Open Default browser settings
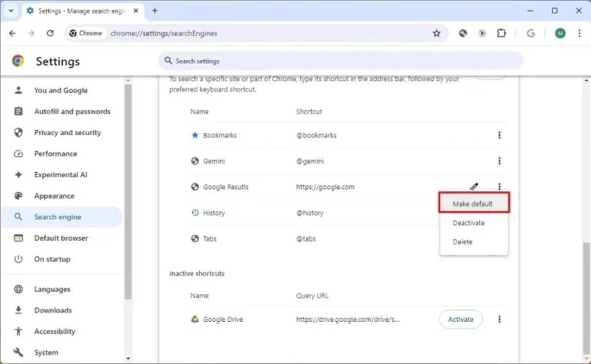The width and height of the screenshot is (591, 364). pyautogui.click(x=61, y=238)
